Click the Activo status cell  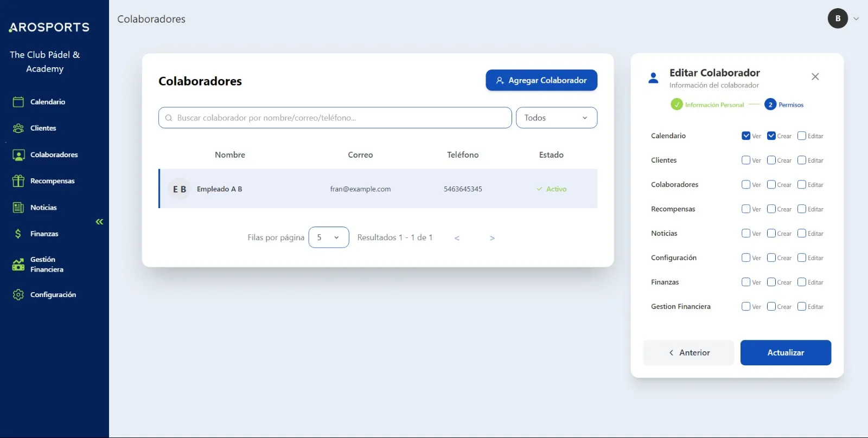click(x=552, y=189)
